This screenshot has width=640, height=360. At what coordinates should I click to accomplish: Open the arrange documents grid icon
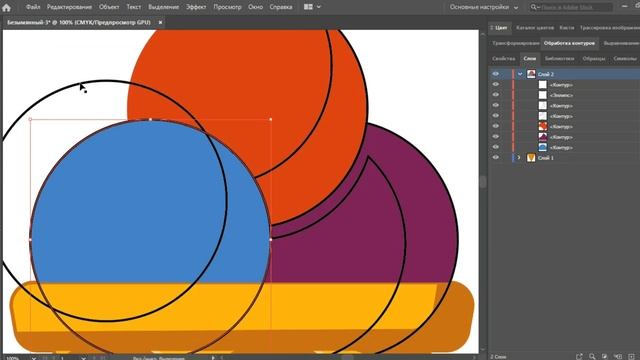308,7
